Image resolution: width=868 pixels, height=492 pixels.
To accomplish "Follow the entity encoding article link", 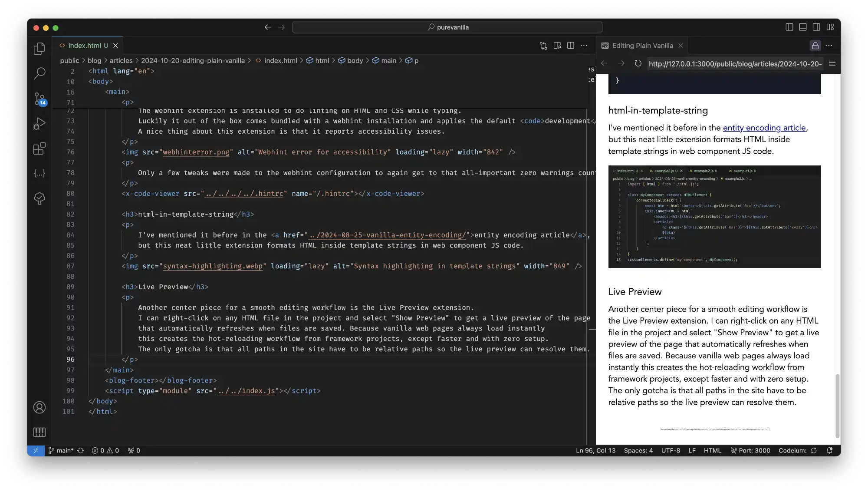I will click(764, 128).
